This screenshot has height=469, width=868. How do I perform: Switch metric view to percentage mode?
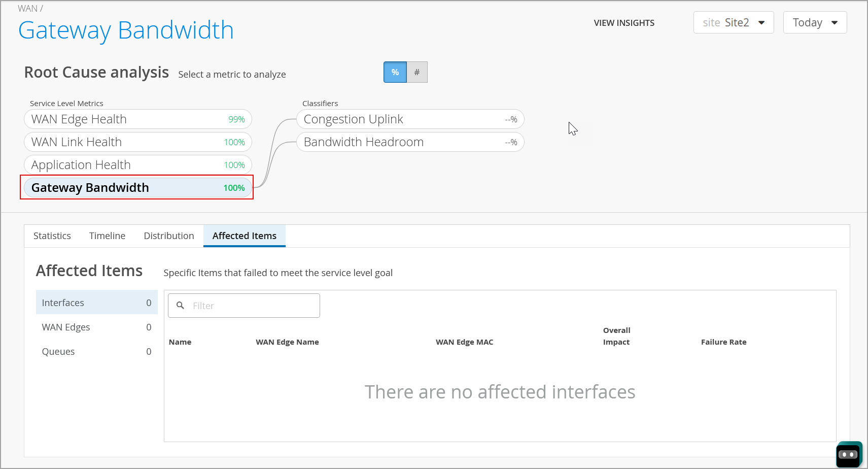coord(395,72)
